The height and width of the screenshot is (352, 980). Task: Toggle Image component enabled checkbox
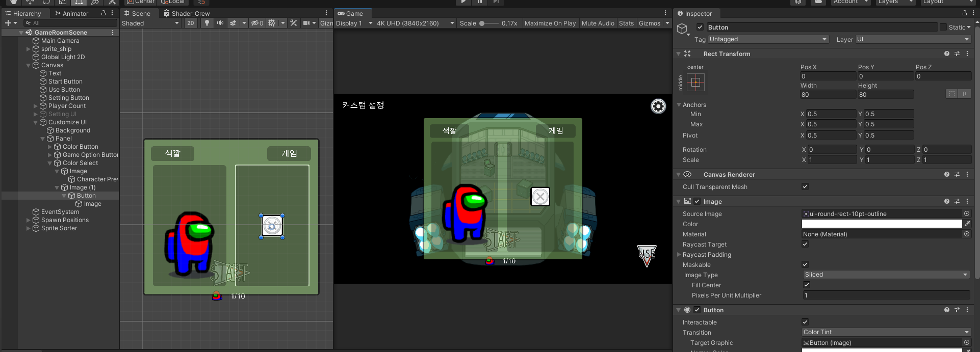697,201
